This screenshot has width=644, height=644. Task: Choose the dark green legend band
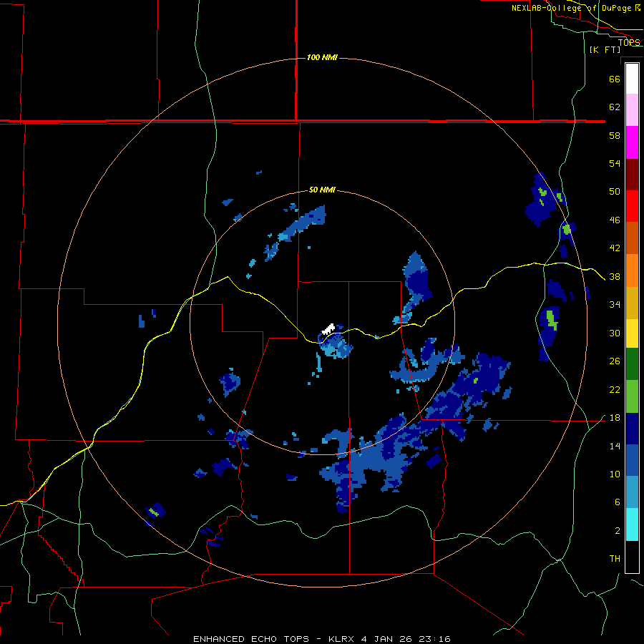[x=632, y=364]
